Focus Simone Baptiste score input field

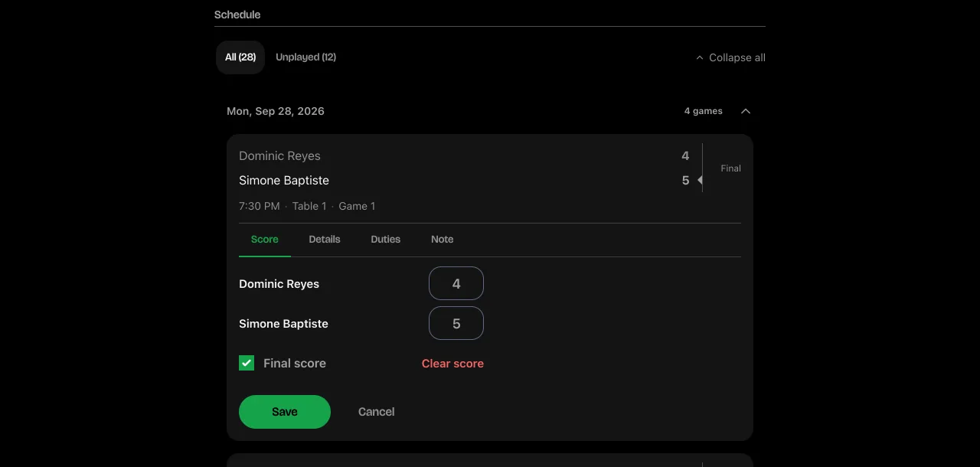tap(456, 323)
